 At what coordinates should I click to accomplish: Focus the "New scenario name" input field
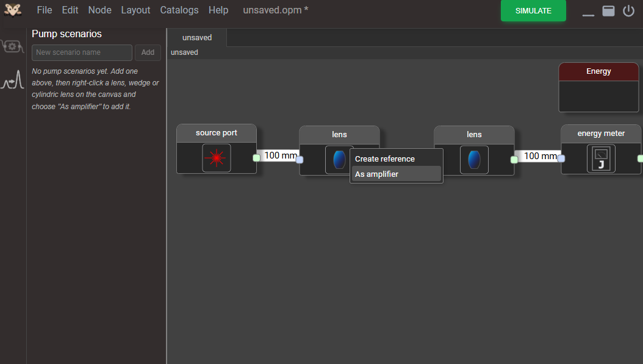click(82, 52)
